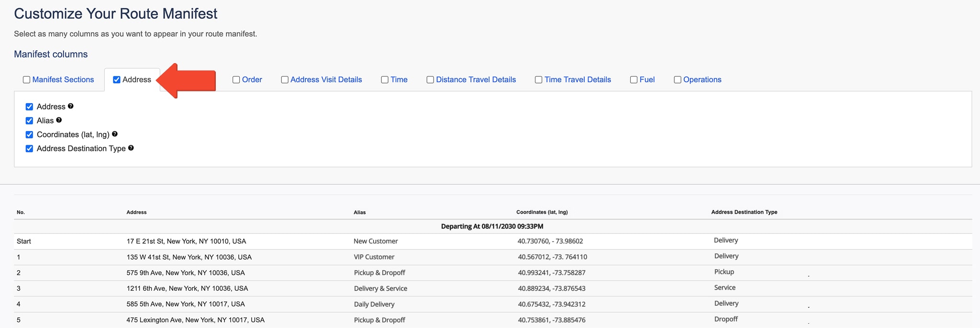Open help icon beside Address Destination Type
The width and height of the screenshot is (980, 328).
pyautogui.click(x=131, y=148)
